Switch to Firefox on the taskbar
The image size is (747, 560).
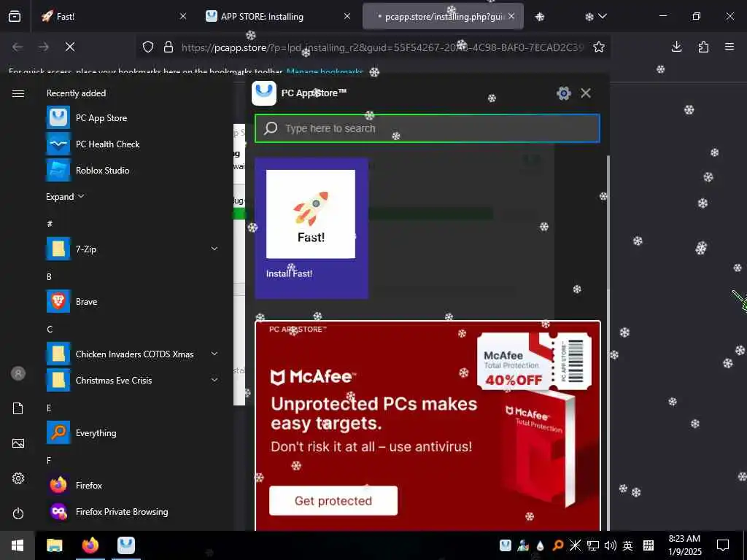click(90, 545)
